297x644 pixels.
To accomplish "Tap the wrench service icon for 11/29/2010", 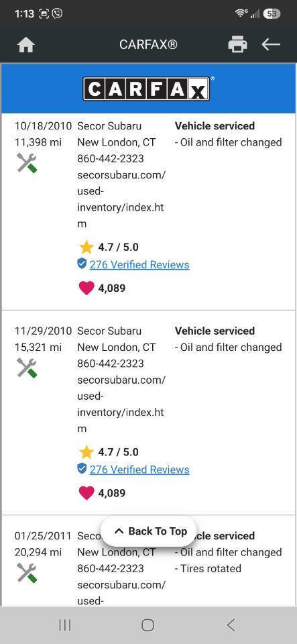I will pos(27,368).
